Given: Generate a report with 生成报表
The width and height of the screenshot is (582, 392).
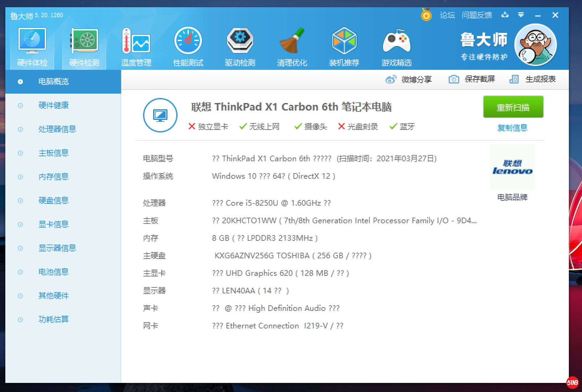Looking at the screenshot, I should [533, 79].
